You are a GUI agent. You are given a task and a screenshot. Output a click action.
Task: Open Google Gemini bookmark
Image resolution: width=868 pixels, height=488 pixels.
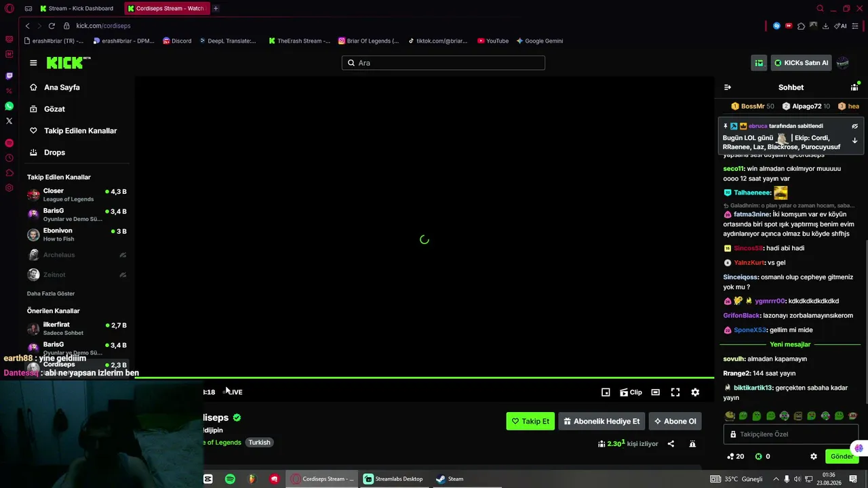[540, 41]
